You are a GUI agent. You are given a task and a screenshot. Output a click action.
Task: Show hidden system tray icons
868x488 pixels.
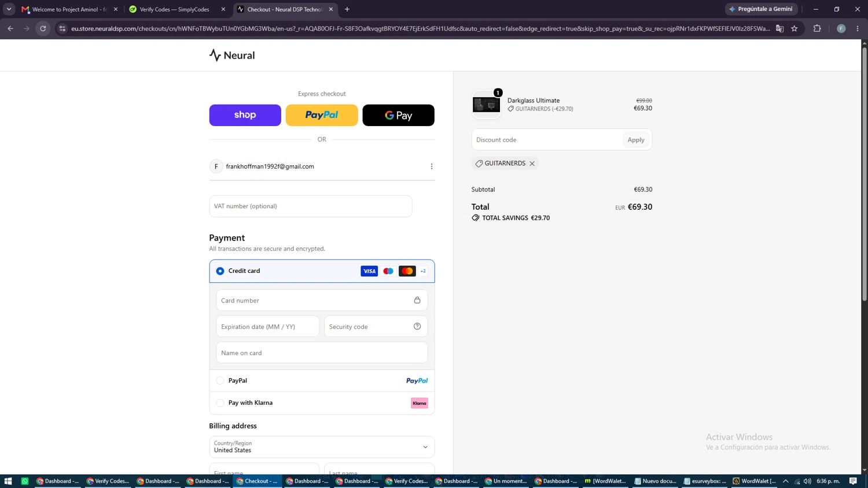coord(786,481)
